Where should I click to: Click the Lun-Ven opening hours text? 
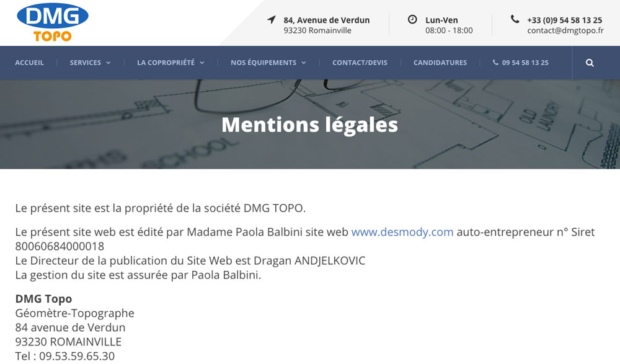pyautogui.click(x=441, y=20)
